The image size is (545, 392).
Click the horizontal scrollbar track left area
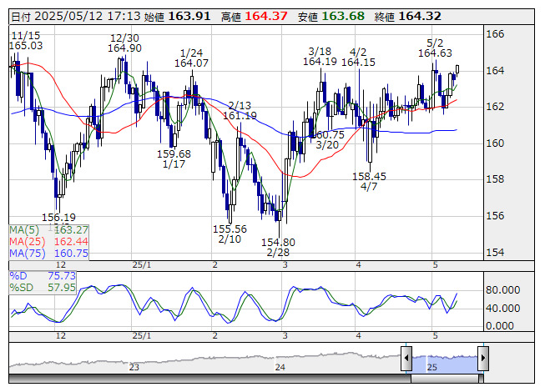coord(209,378)
